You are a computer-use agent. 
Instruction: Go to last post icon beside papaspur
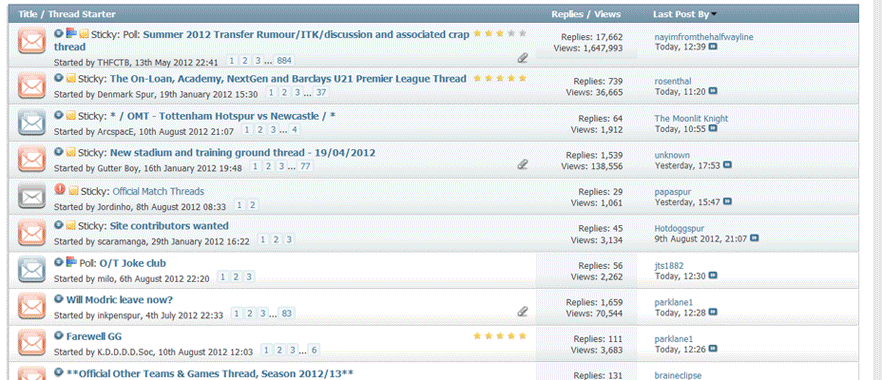tap(727, 201)
